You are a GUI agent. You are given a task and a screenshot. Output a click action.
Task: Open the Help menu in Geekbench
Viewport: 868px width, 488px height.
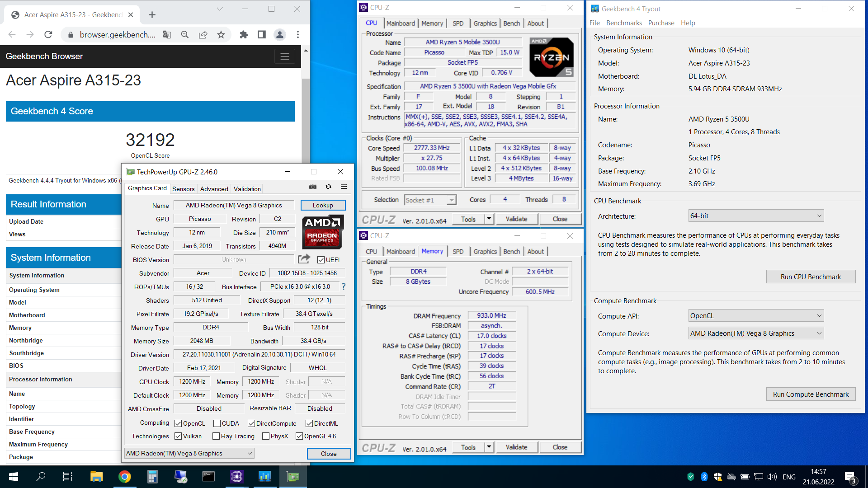pos(688,23)
